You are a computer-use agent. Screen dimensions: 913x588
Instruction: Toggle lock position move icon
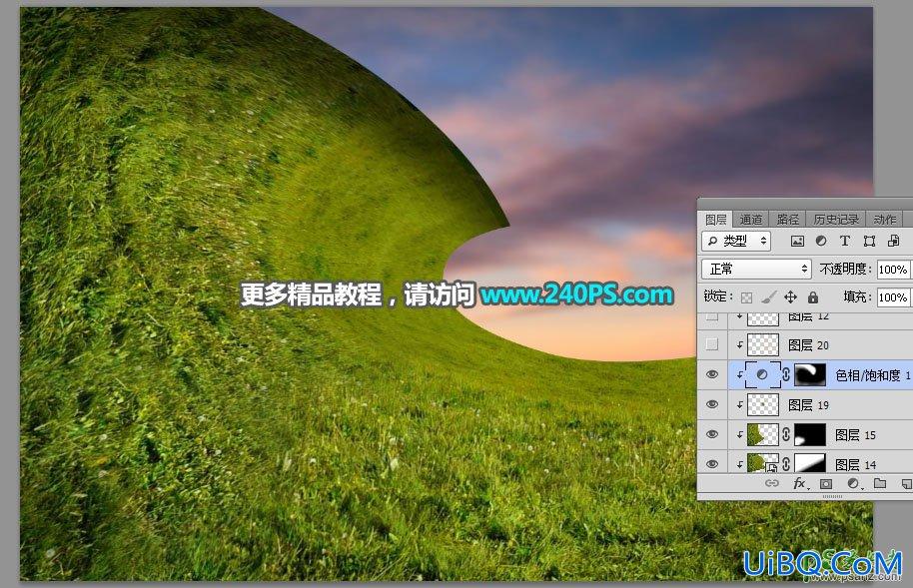[x=790, y=297]
